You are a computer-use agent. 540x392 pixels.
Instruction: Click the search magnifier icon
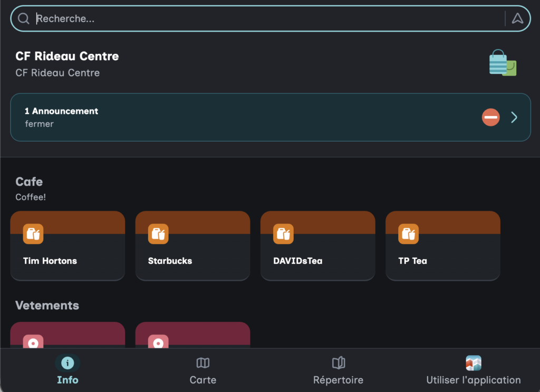tap(23, 18)
